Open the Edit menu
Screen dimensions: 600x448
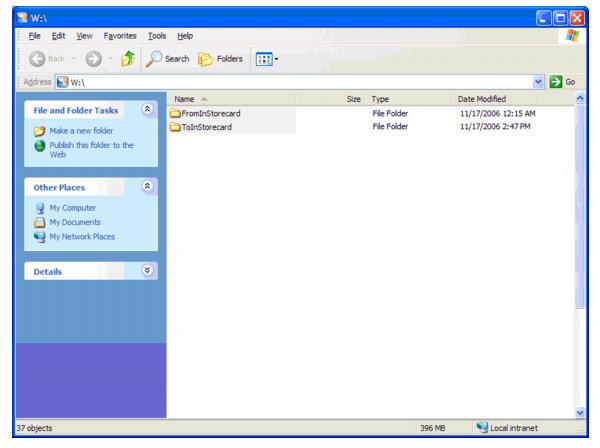tap(59, 36)
